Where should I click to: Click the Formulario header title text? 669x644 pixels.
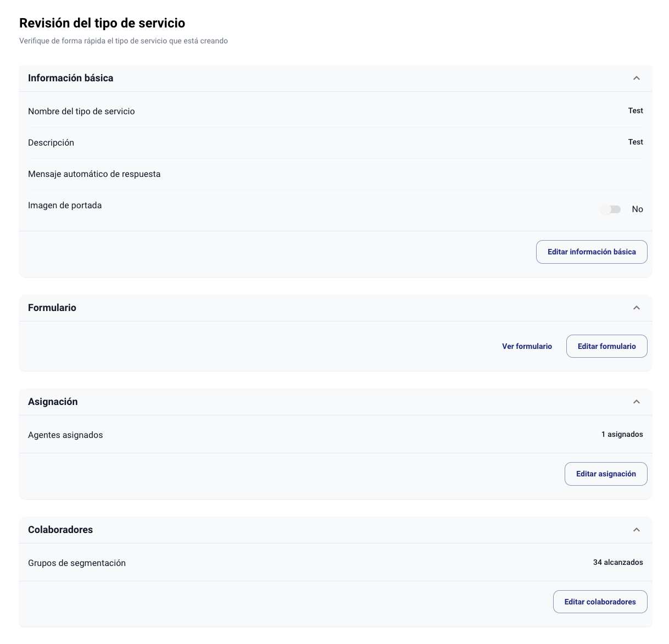[52, 308]
